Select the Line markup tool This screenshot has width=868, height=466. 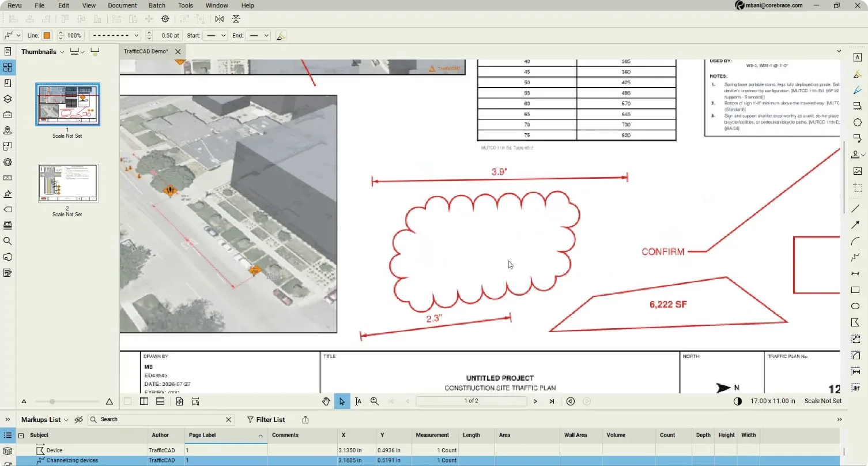(x=856, y=208)
